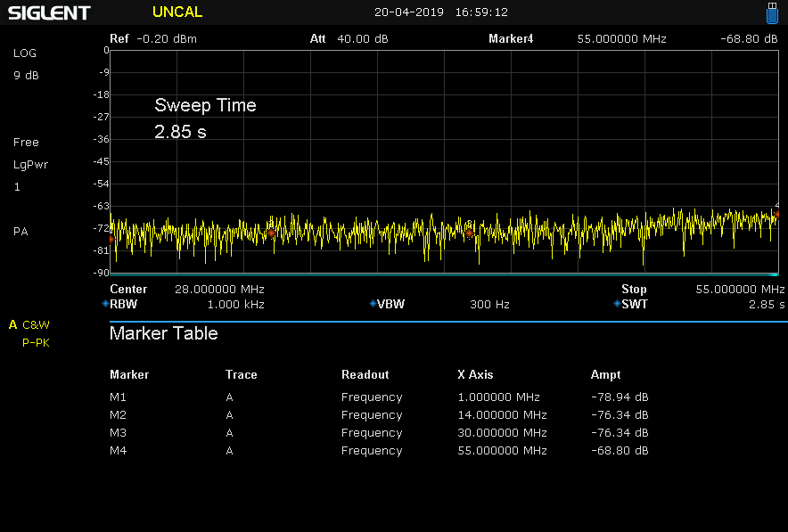Select the blue diamond beside RBW
Image resolution: width=788 pixels, height=532 pixels.
[105, 305]
